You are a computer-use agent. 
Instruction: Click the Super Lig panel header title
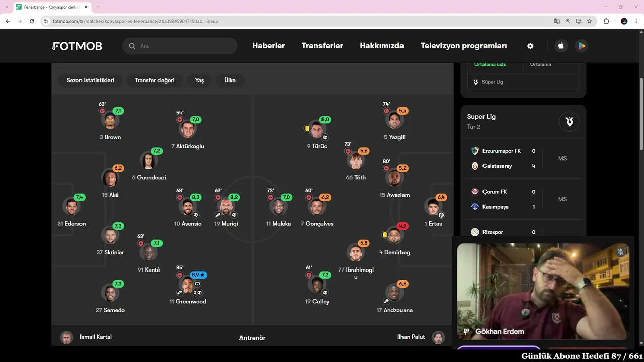pyautogui.click(x=481, y=117)
